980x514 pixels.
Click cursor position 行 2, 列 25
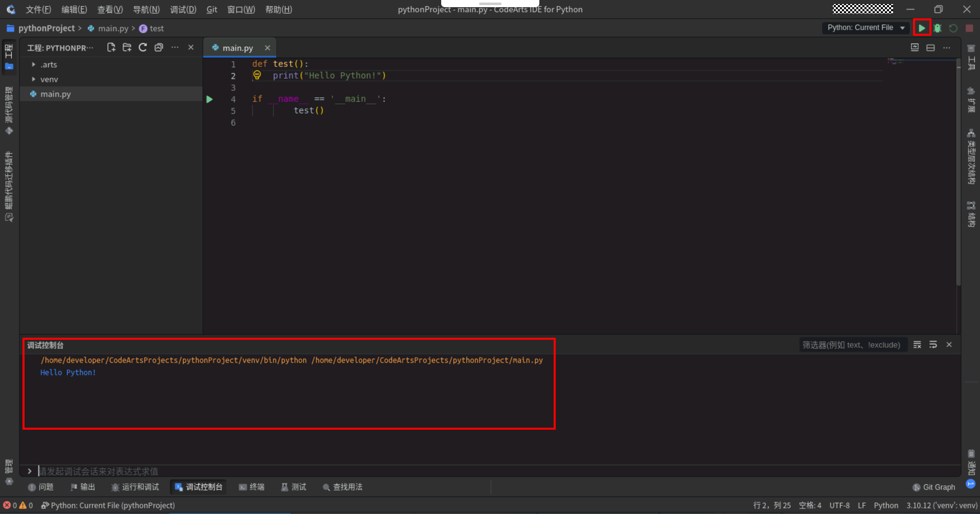pyautogui.click(x=772, y=505)
